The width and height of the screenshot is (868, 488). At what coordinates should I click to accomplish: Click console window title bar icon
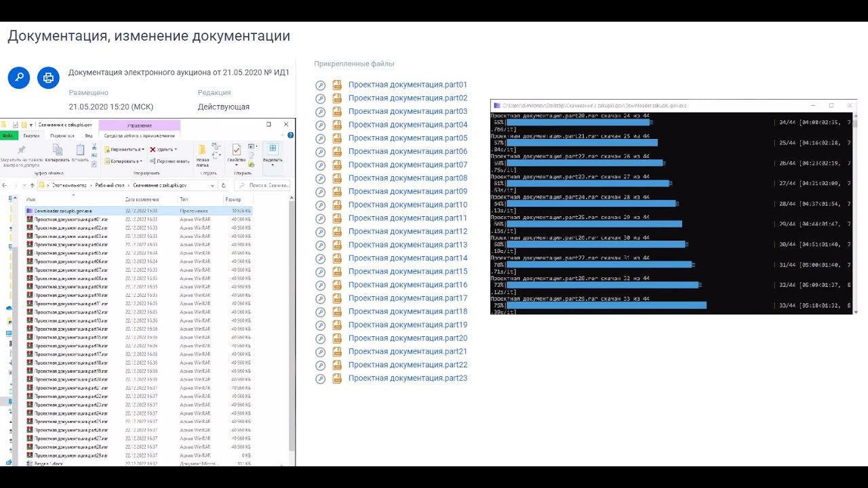[x=496, y=106]
